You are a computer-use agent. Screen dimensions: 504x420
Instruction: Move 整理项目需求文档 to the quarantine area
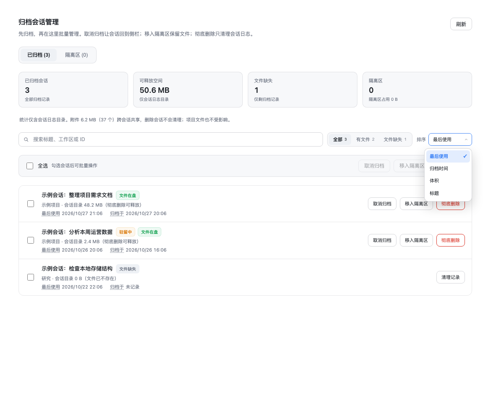pyautogui.click(x=416, y=204)
